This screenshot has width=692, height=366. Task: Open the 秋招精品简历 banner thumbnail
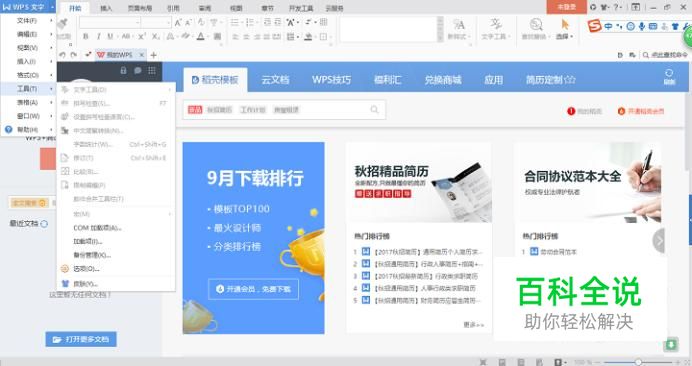click(419, 182)
